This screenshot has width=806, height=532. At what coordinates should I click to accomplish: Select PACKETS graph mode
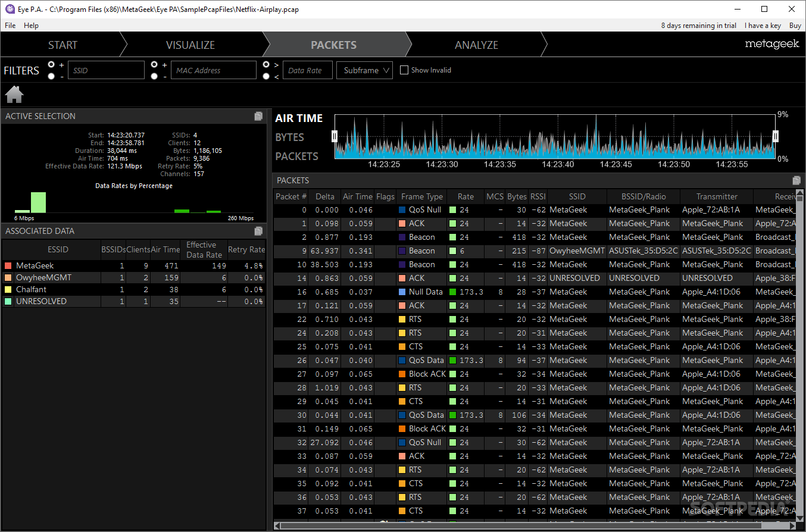point(297,157)
